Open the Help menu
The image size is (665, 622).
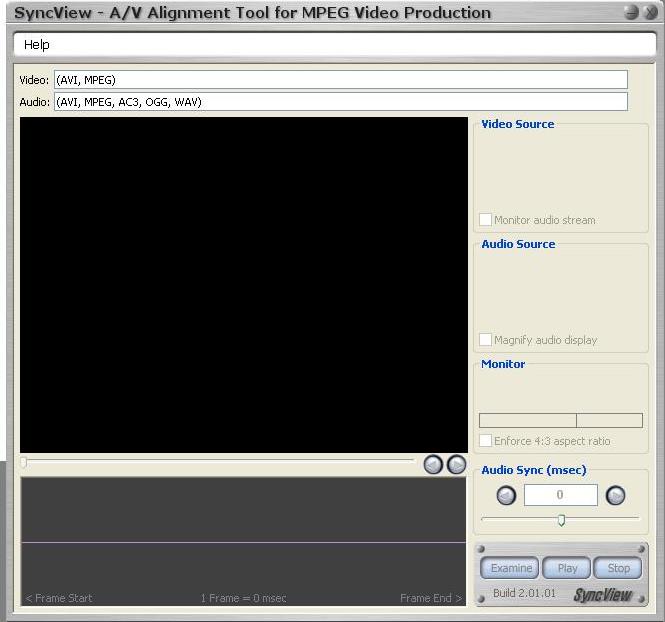pos(36,45)
